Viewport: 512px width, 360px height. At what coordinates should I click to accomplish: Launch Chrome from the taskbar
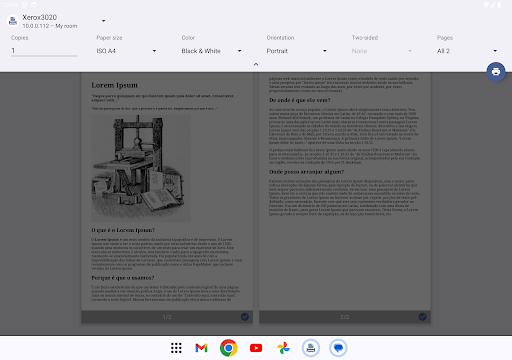(x=229, y=348)
